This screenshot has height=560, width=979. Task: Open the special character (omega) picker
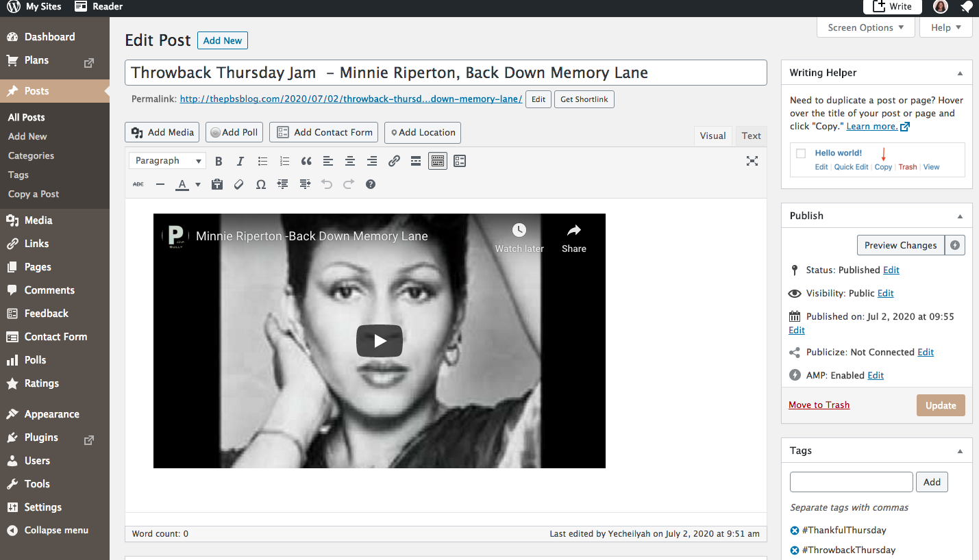click(x=260, y=185)
